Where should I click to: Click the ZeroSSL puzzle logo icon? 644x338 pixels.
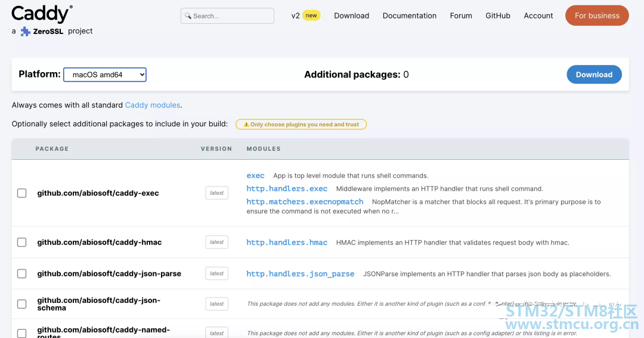pyautogui.click(x=26, y=31)
